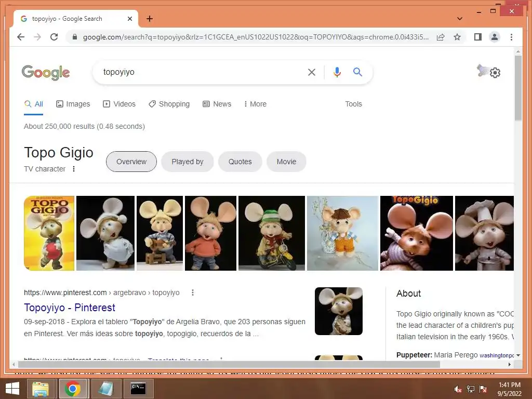532x399 pixels.
Task: Switch to the Shopping tab
Action: pyautogui.click(x=169, y=104)
